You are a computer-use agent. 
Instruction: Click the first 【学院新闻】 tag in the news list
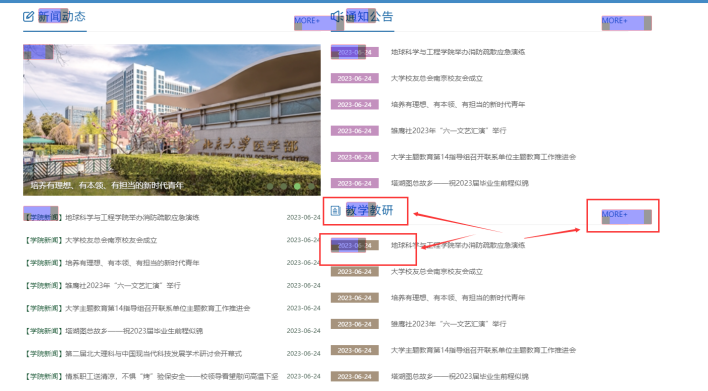tap(43, 218)
